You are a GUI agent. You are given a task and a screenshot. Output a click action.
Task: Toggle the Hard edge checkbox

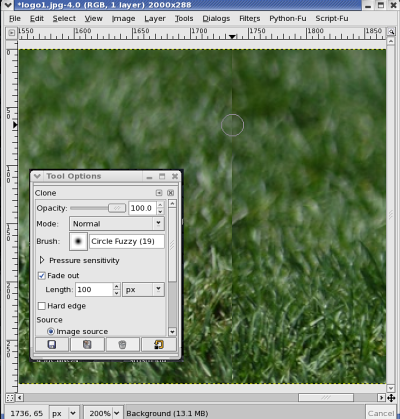pos(42,306)
